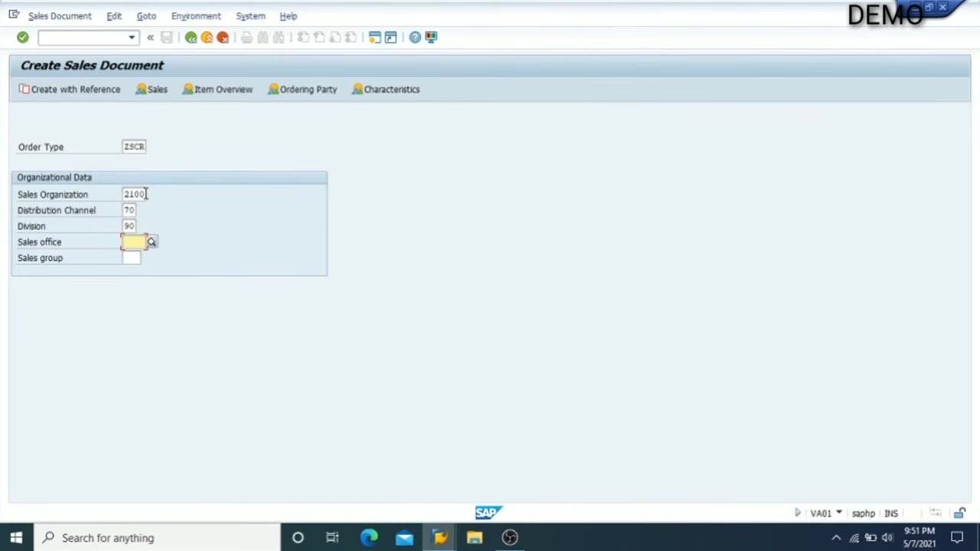The width and height of the screenshot is (980, 551).
Task: Open the Sales office search help icon
Action: [152, 243]
